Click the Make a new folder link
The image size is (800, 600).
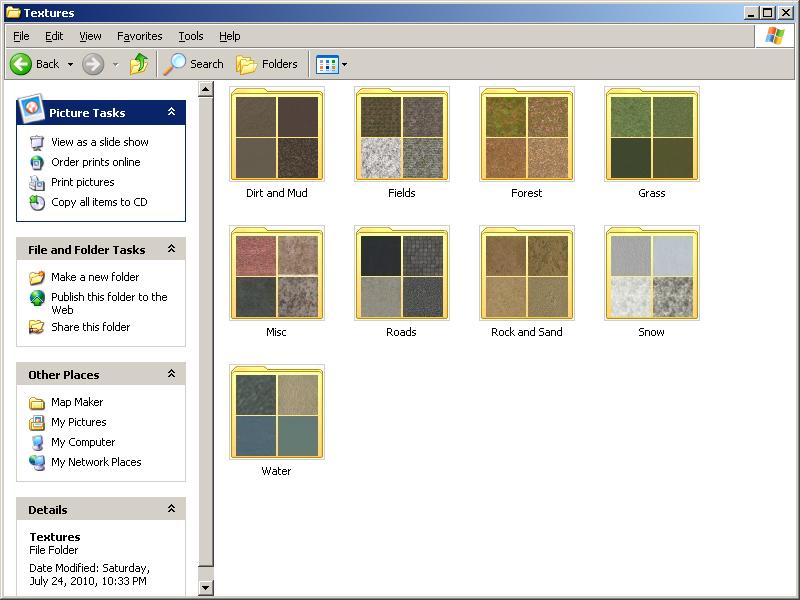[x=95, y=277]
